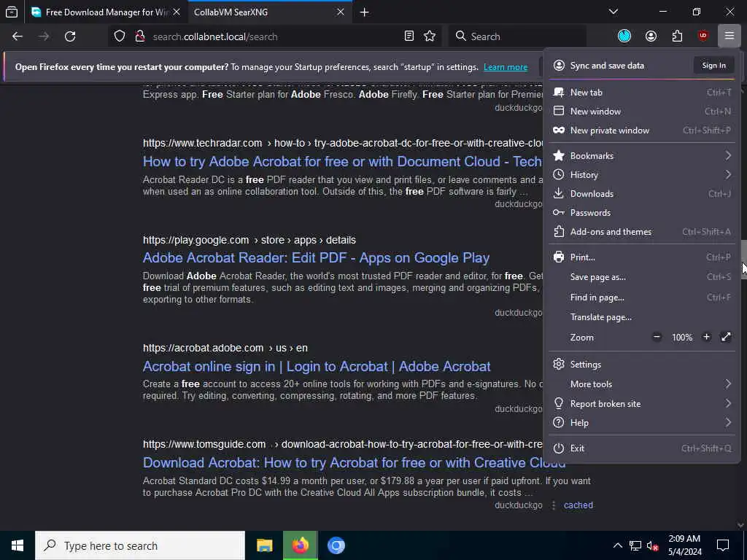Choose Translate page...
The image size is (747, 560).
click(642, 317)
